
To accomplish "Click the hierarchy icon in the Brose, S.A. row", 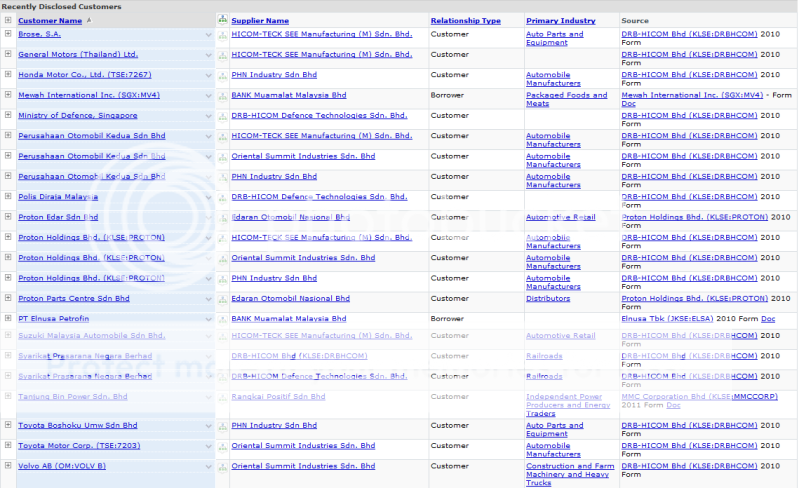I will point(222,34).
